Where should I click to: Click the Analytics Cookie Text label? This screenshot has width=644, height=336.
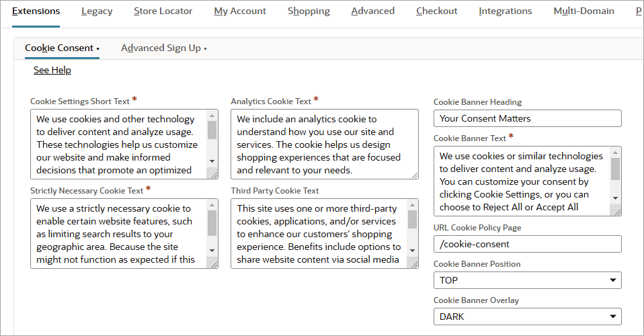point(271,101)
